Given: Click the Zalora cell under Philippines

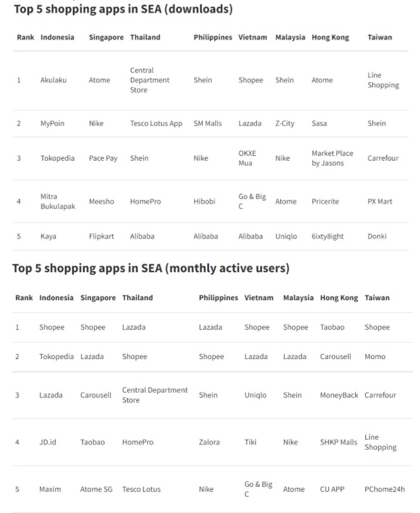Looking at the screenshot, I should pyautogui.click(x=209, y=442).
